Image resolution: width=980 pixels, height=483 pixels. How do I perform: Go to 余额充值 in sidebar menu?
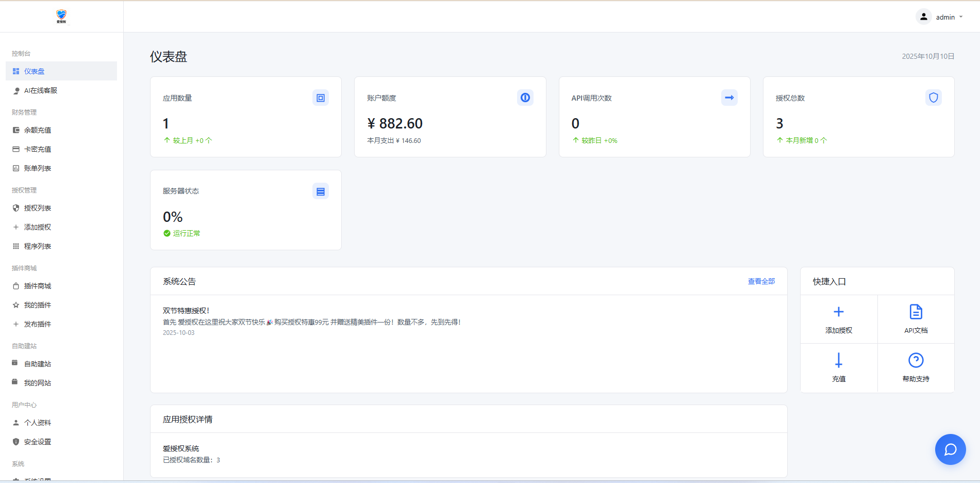click(38, 131)
